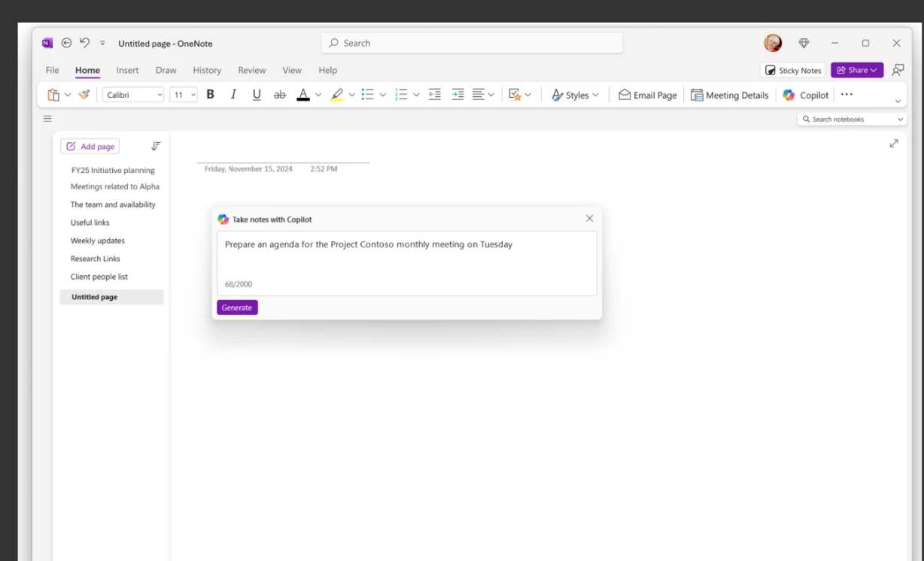Select the Format Painter brush
The image size is (924, 561).
pos(84,95)
